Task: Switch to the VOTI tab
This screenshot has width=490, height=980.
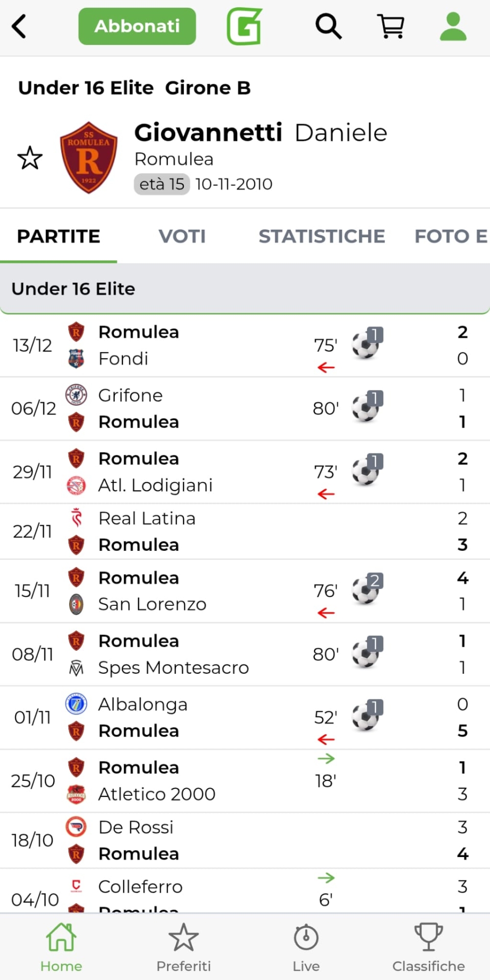Action: pos(182,236)
